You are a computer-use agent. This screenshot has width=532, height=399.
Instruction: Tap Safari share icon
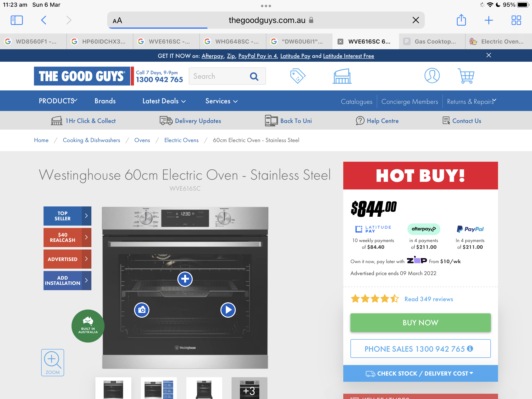[x=461, y=20]
